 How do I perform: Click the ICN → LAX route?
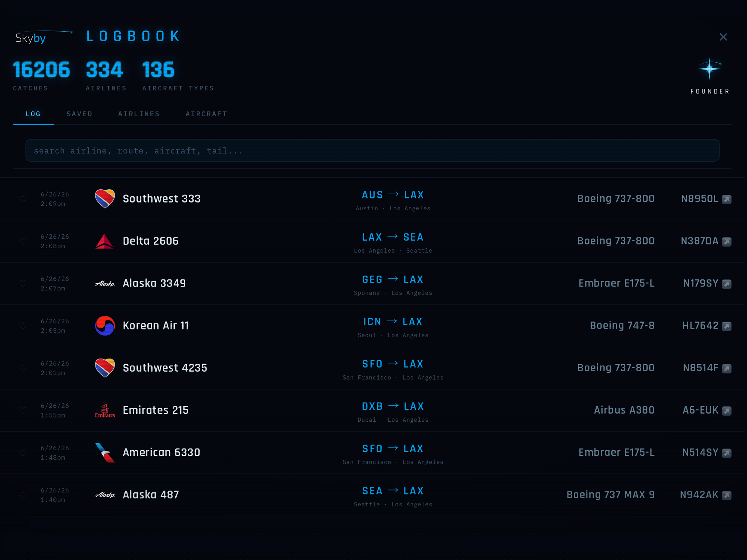click(x=393, y=322)
